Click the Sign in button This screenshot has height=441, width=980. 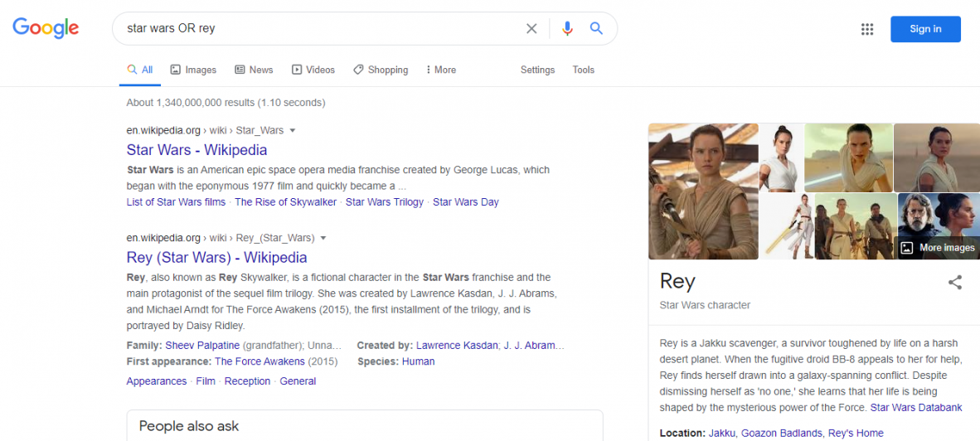click(925, 29)
